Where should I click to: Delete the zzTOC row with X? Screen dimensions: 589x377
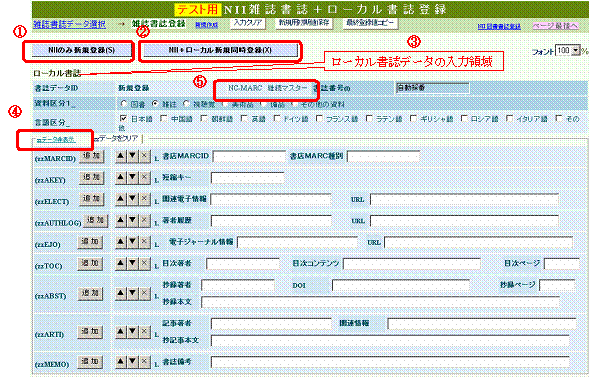[x=144, y=263]
